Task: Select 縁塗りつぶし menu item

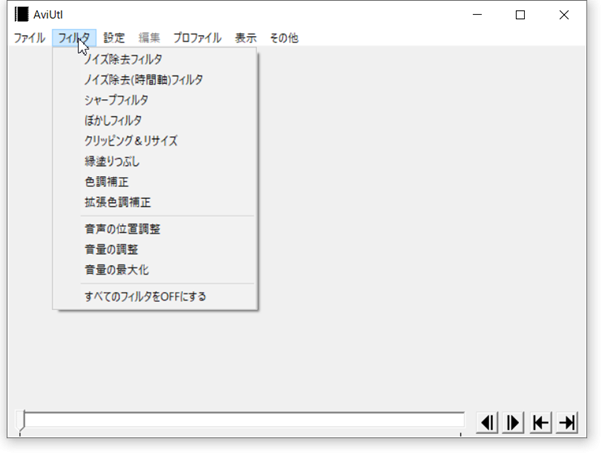Action: point(155,161)
